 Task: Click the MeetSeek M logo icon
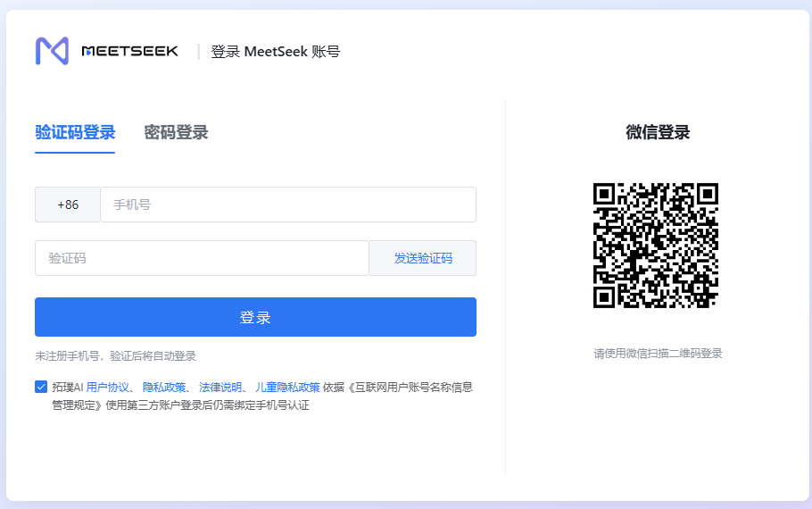coord(52,51)
